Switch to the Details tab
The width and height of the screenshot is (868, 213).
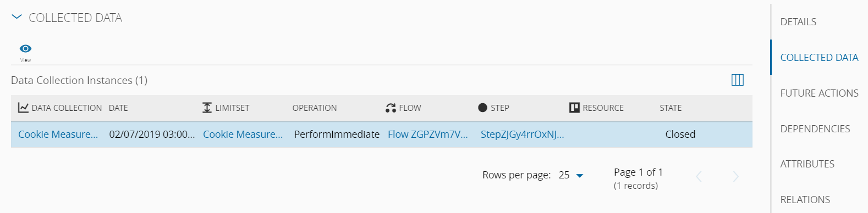point(798,22)
